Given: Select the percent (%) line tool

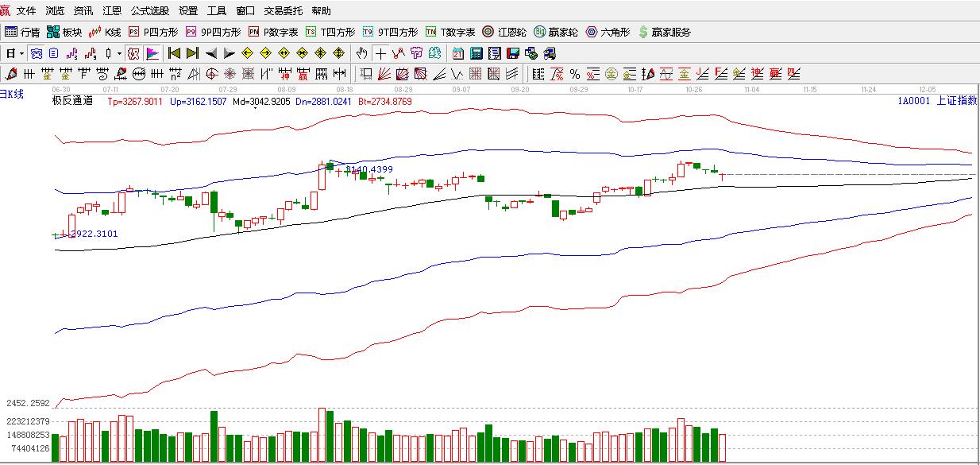Looking at the screenshot, I should point(574,74).
